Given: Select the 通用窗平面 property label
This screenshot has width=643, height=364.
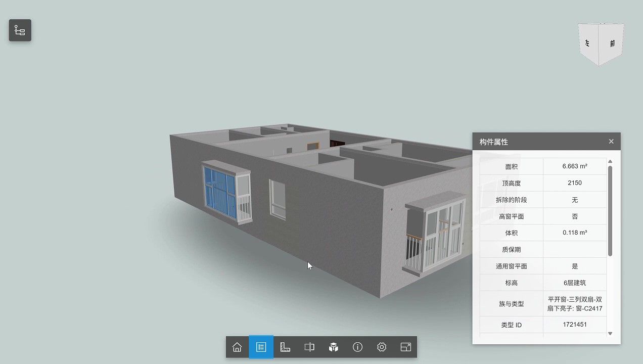Looking at the screenshot, I should (511, 266).
